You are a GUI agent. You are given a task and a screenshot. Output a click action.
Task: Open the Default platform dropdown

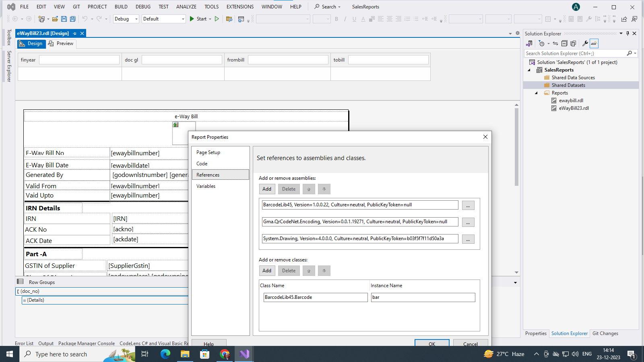point(164,19)
